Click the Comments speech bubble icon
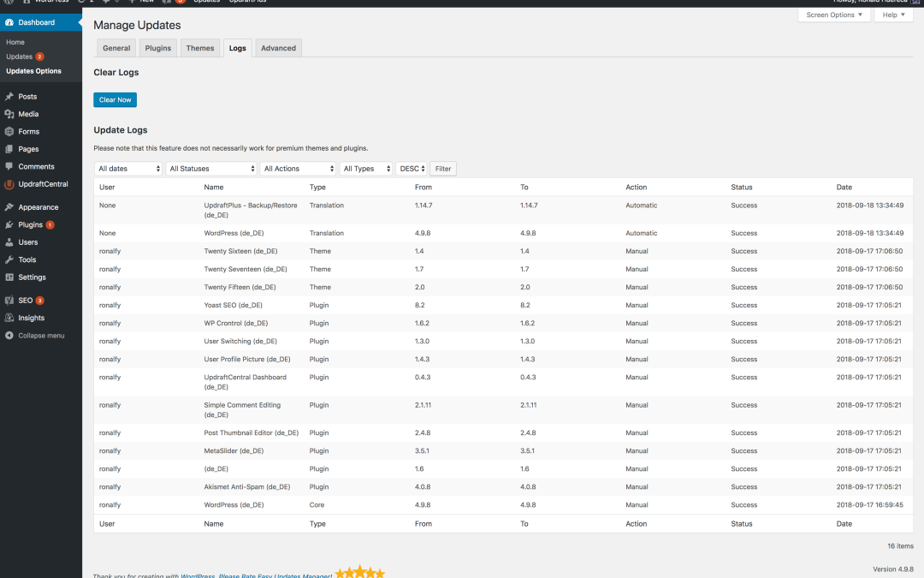924x578 pixels. tap(9, 166)
